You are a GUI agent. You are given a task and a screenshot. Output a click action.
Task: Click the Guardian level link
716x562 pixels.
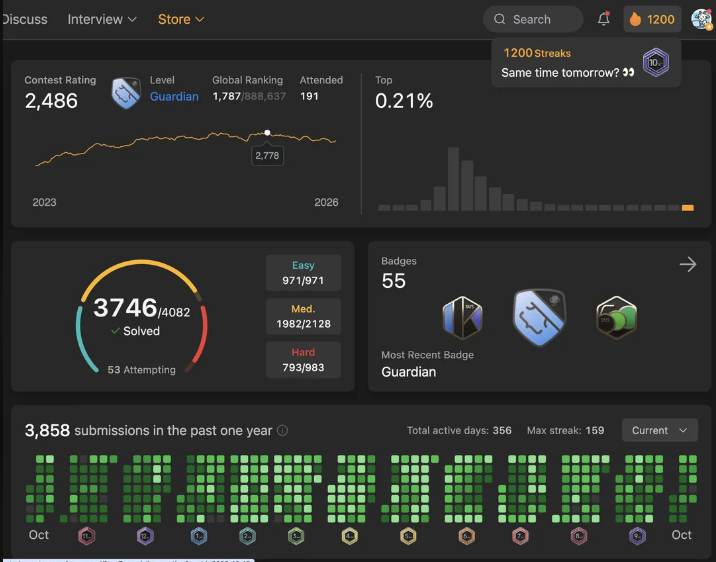tap(174, 96)
